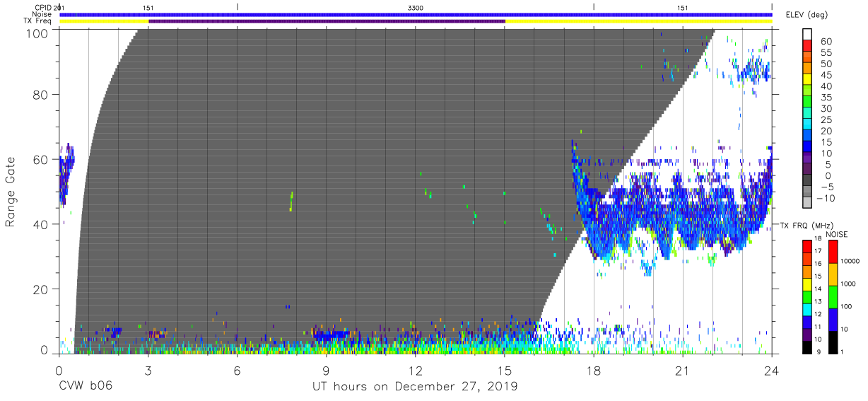Image resolution: width=868 pixels, height=401 pixels.
Task: Click the 30 label on the elevation colorbar
Action: 827,108
